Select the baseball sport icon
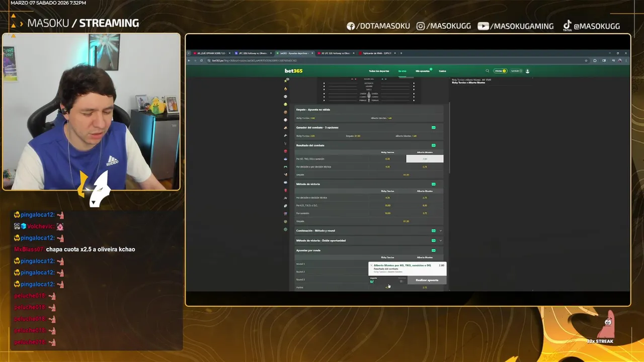Image resolution: width=644 pixels, height=362 pixels. point(286,120)
